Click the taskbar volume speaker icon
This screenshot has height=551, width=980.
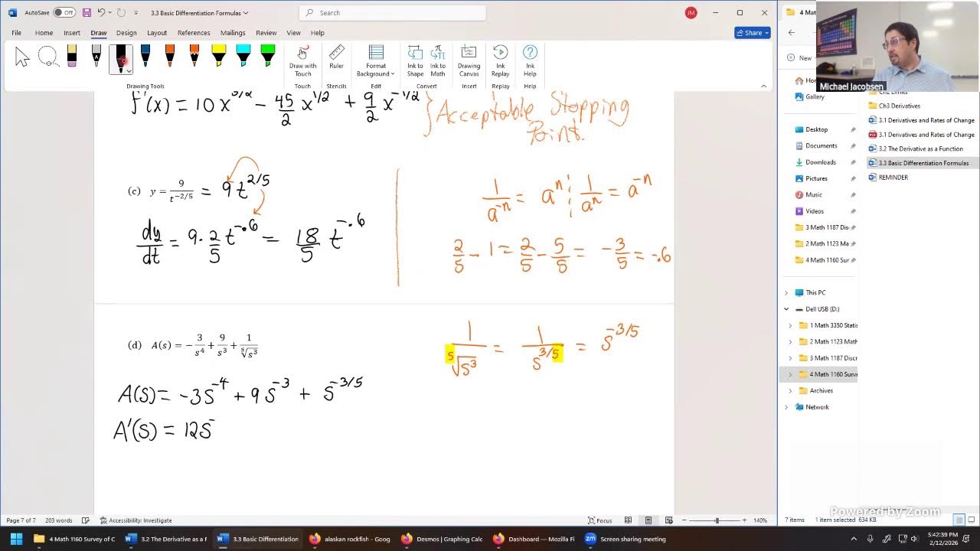coord(915,539)
